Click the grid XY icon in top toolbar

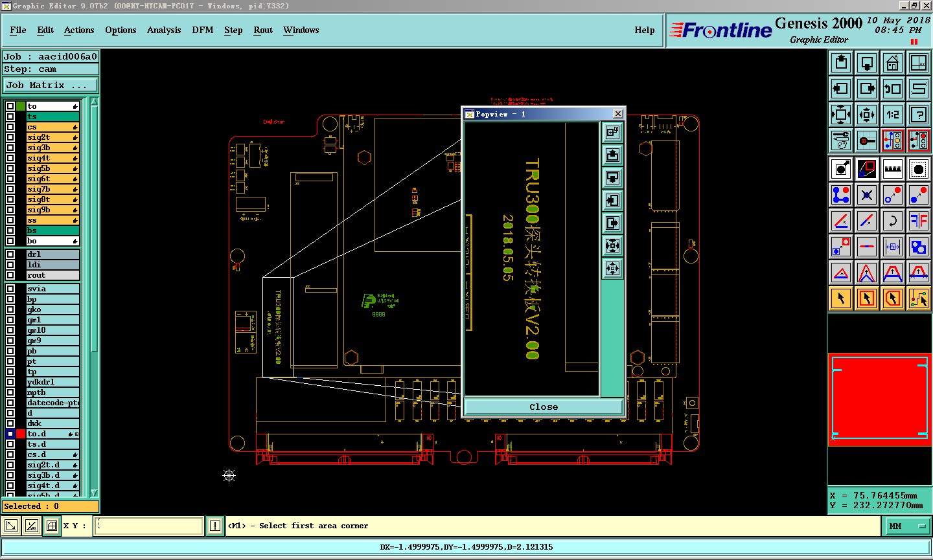[919, 63]
